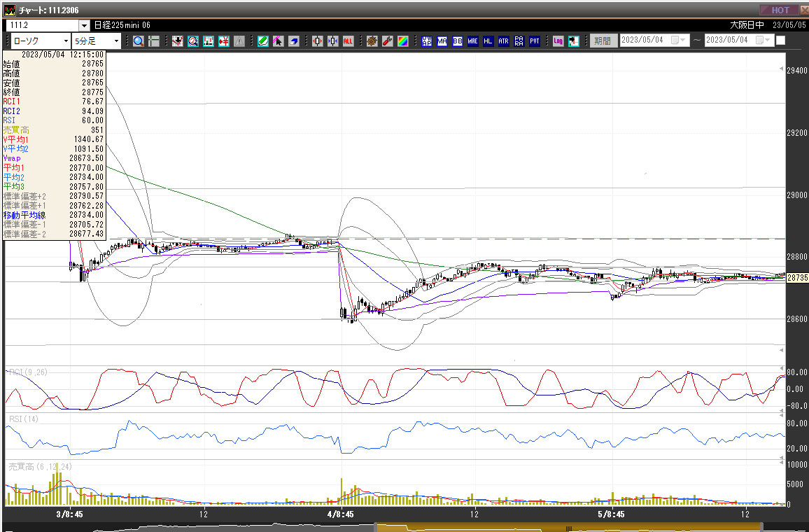Click the grayed-out warning triangle icon
The width and height of the screenshot is (809, 532).
point(239,41)
